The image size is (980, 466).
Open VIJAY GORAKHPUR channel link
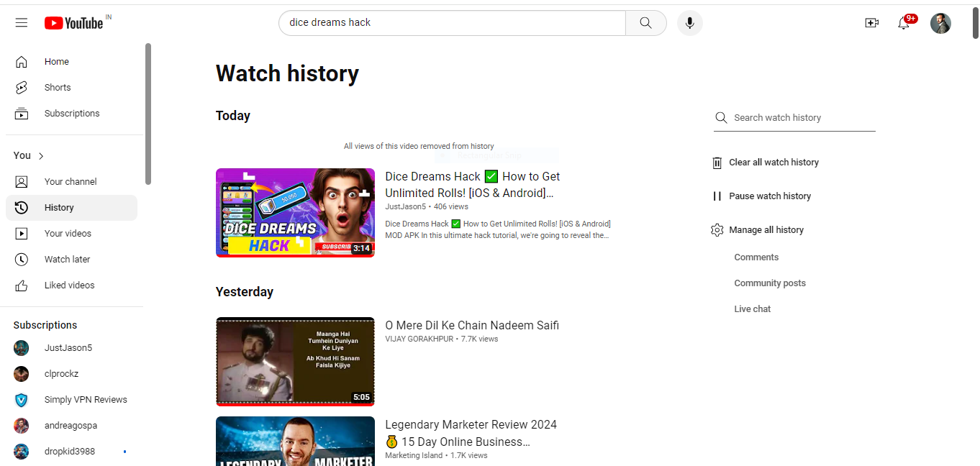(x=419, y=339)
